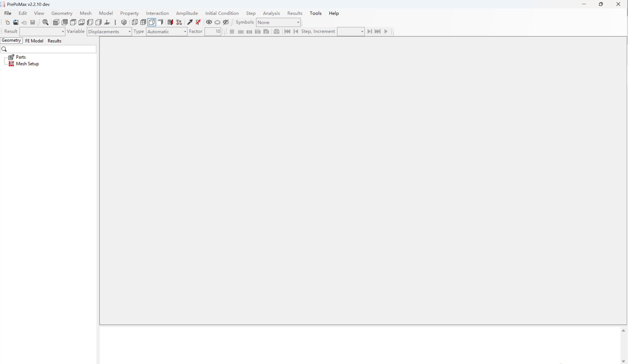Viewport: 628px width, 364px height.
Task: Click the exploded view icon
Action: click(x=179, y=22)
